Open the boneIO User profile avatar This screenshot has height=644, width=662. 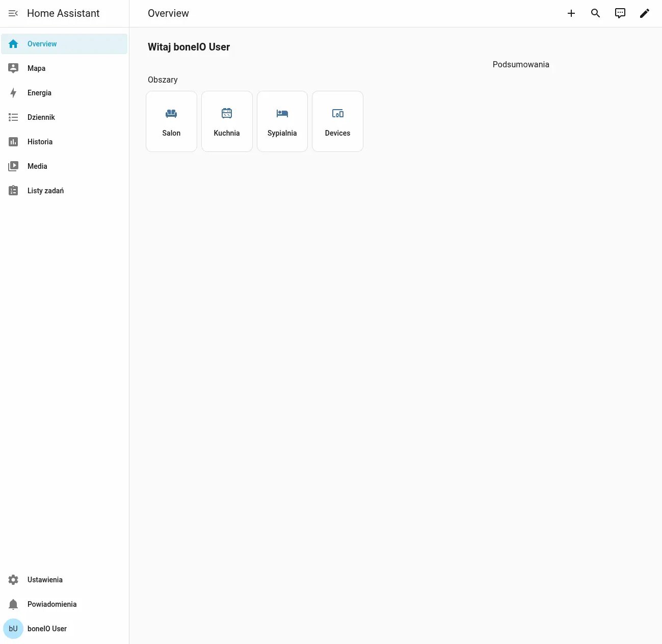tap(13, 629)
